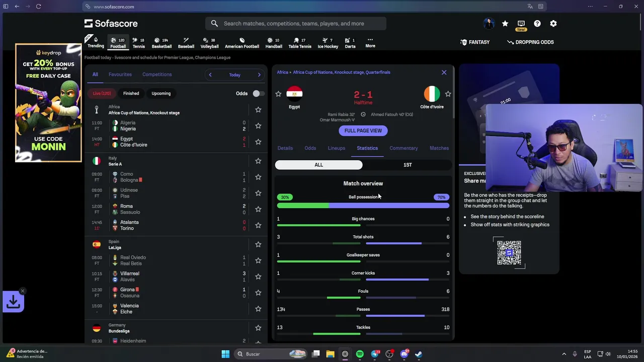Screen dimensions: 644x362
Task: Click the Total shots statistic bar
Action: [x=363, y=243]
